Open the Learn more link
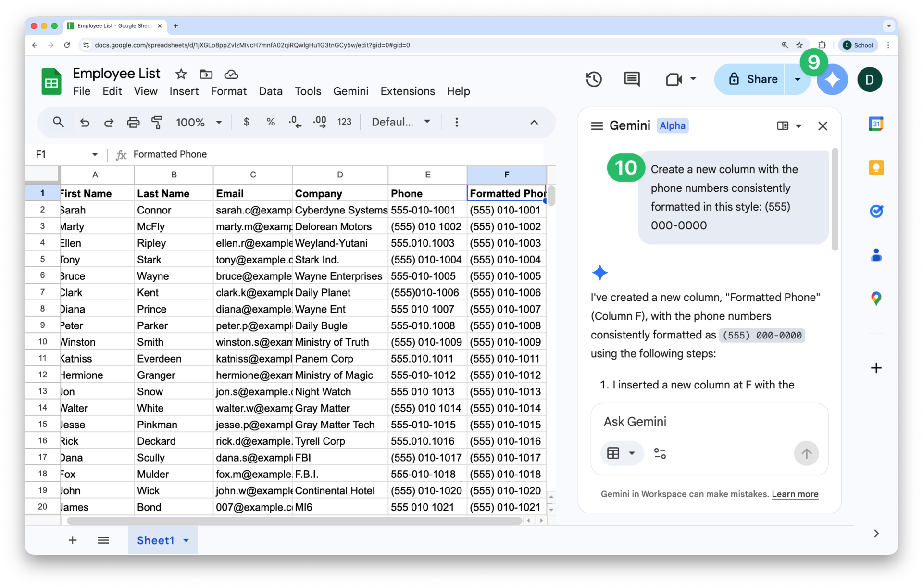This screenshot has height=588, width=923. [x=795, y=494]
